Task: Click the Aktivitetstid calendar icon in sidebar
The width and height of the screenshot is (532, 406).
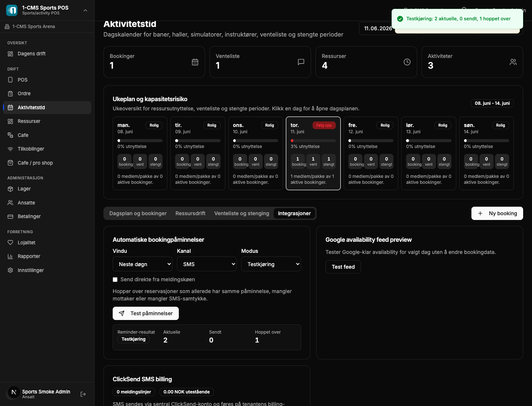Action: [10, 107]
